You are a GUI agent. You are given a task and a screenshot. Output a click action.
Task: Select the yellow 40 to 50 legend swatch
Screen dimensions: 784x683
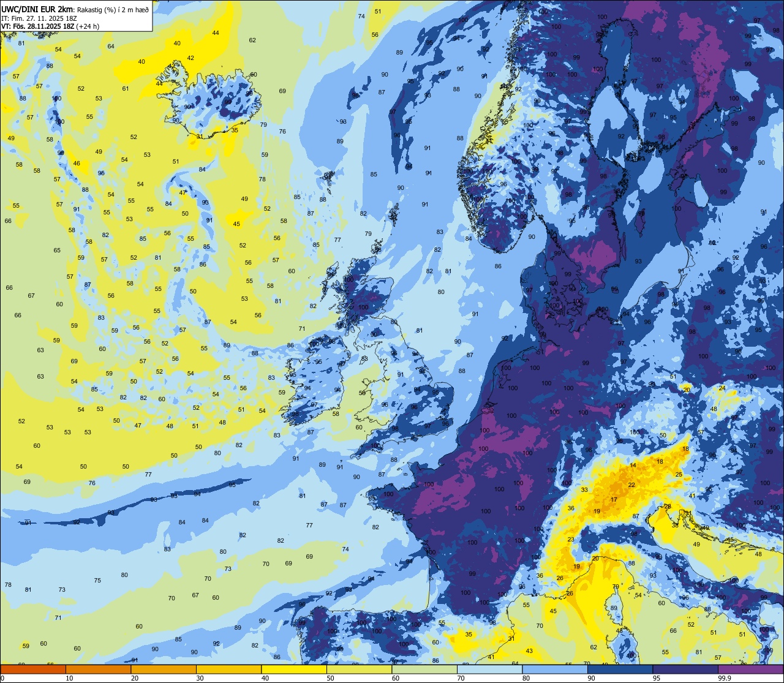[294, 669]
